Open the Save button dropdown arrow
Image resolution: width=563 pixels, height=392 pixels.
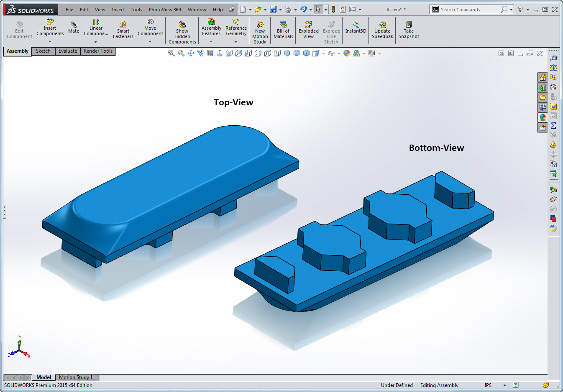280,10
